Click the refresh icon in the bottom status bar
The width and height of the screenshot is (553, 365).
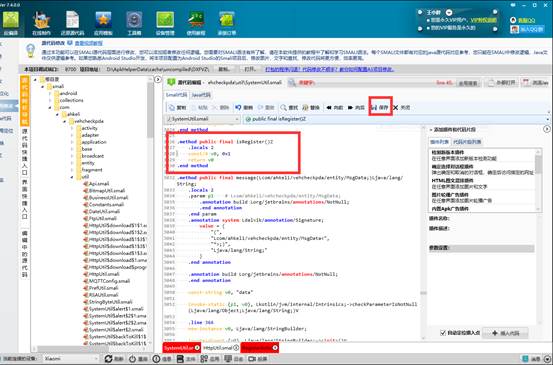point(109,359)
